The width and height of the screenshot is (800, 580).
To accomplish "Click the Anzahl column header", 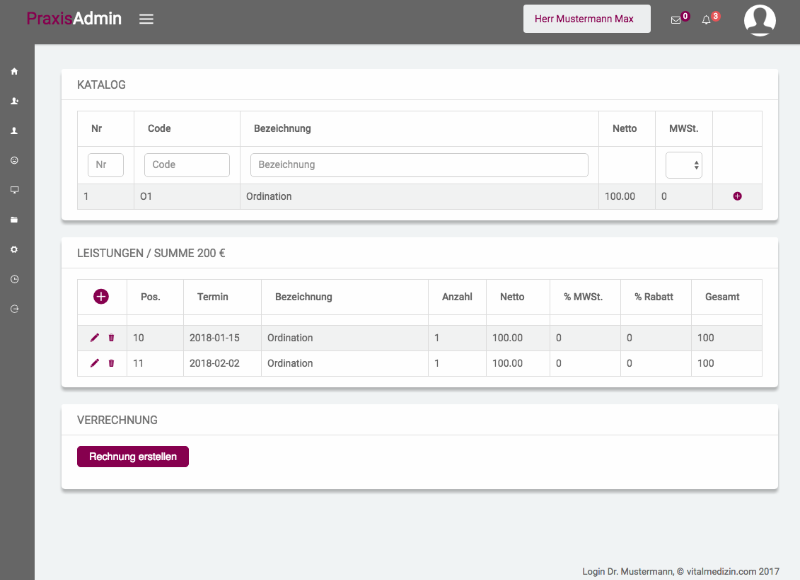I will tap(457, 297).
